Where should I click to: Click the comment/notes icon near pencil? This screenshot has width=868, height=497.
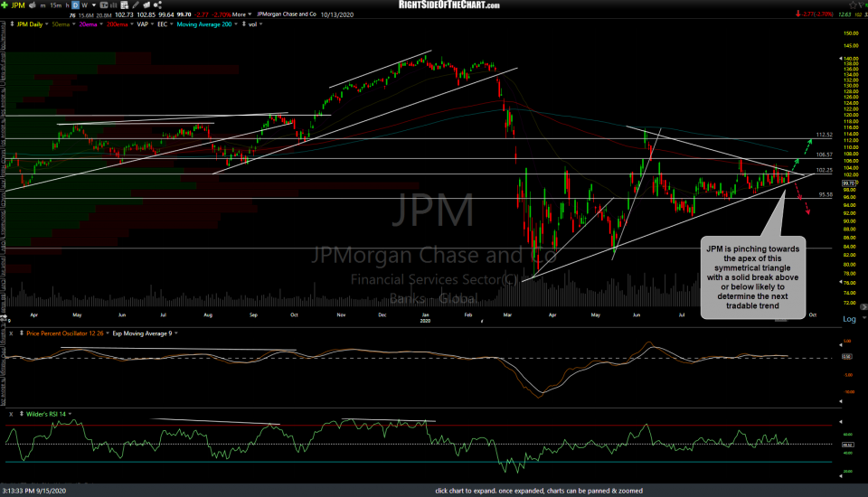(x=146, y=5)
